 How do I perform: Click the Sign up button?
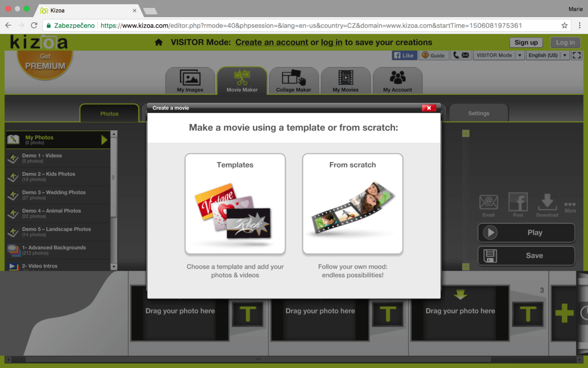click(x=526, y=42)
